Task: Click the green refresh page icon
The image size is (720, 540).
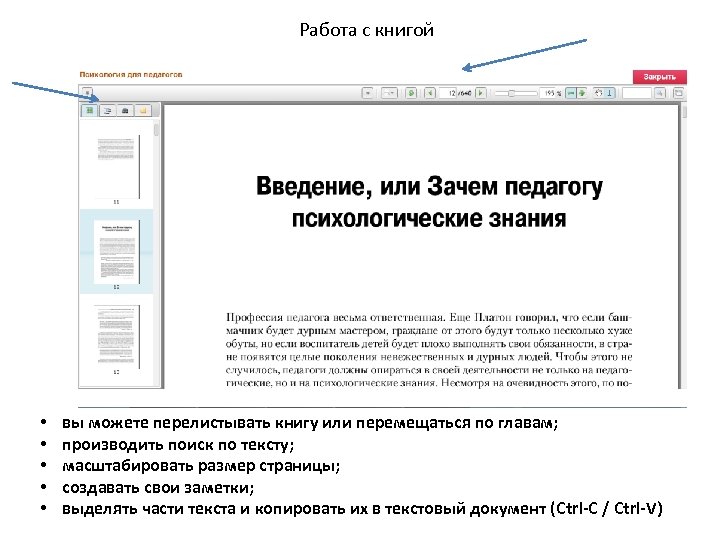Action: click(411, 93)
